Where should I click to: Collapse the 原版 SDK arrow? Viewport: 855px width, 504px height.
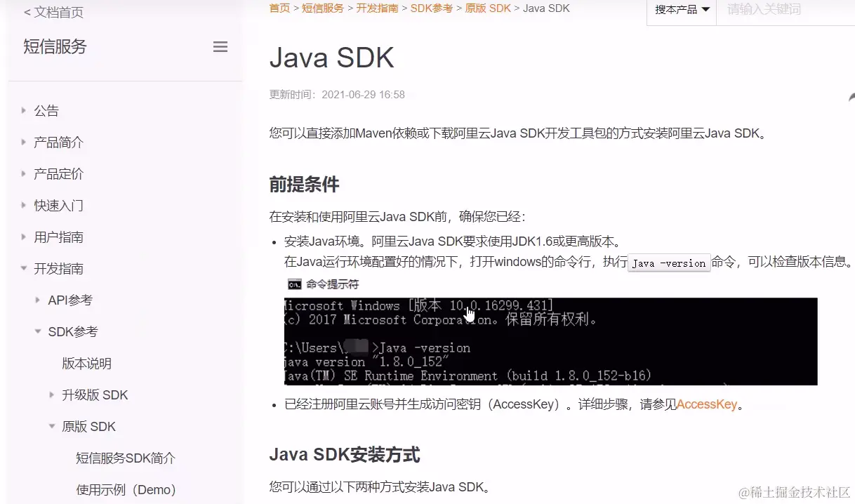tap(52, 426)
